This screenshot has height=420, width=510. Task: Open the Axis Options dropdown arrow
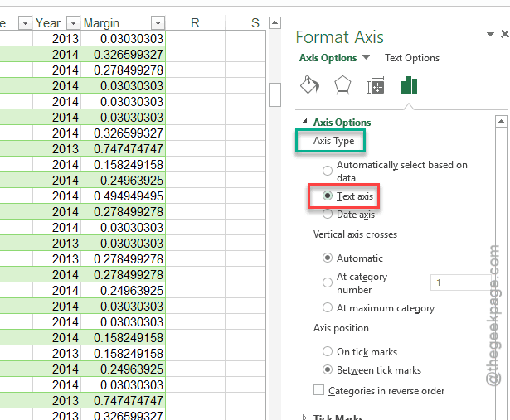366,58
